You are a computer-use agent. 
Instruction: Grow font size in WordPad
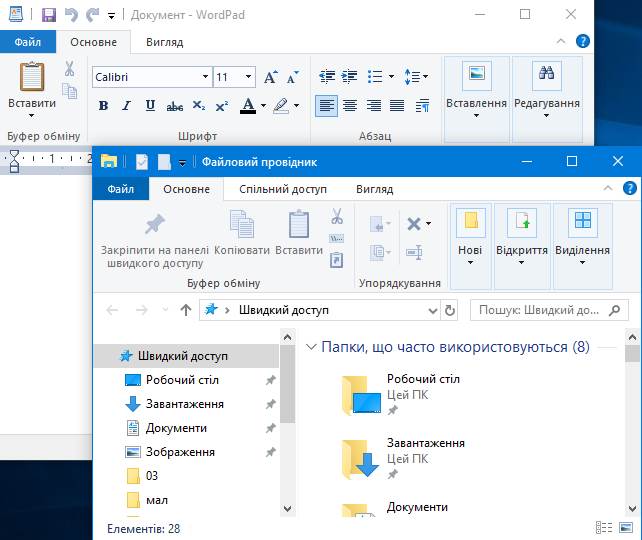(271, 77)
